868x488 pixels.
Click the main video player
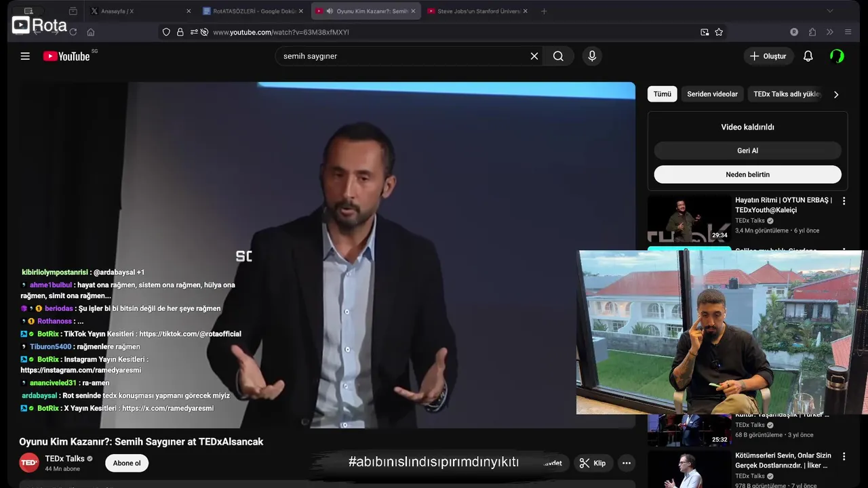(x=327, y=255)
